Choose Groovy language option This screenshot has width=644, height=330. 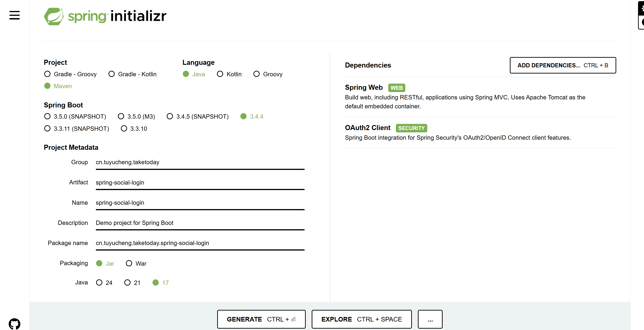[x=256, y=74]
